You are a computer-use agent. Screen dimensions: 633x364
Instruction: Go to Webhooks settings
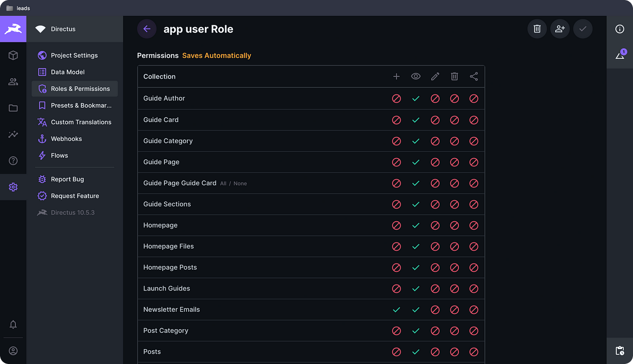[66, 139]
